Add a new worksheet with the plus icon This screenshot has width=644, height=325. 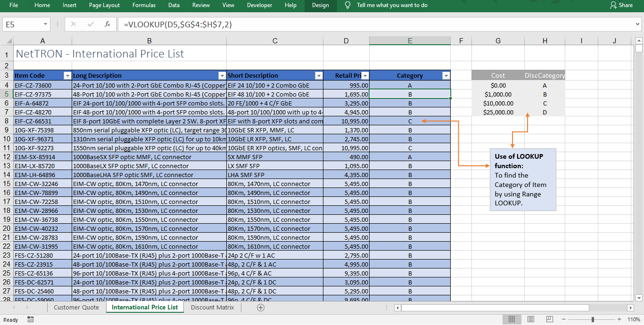point(261,307)
